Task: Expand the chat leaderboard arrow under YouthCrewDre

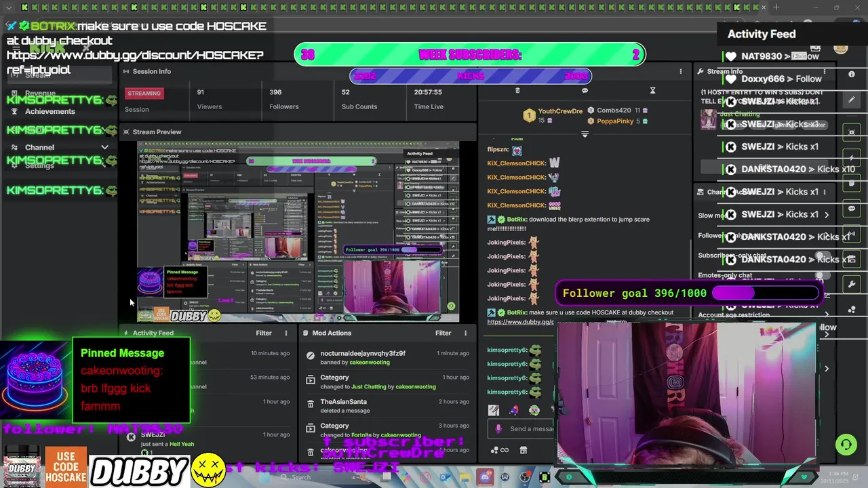Action: pyautogui.click(x=585, y=134)
